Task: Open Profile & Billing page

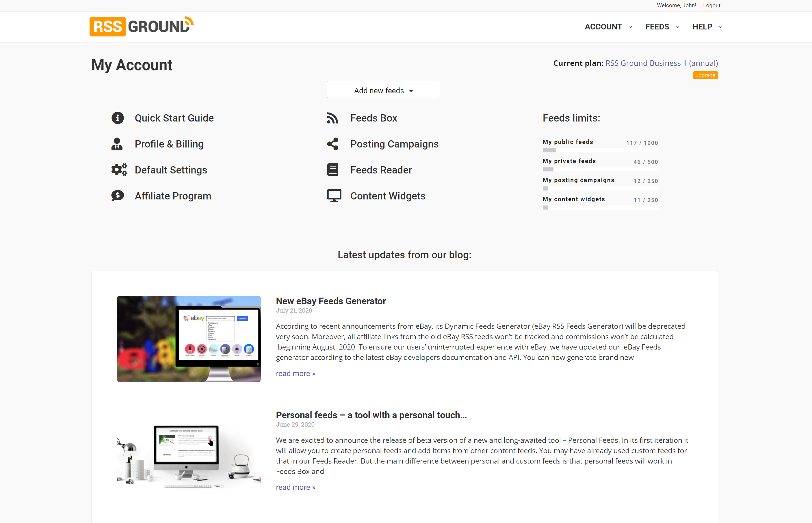Action: [169, 144]
